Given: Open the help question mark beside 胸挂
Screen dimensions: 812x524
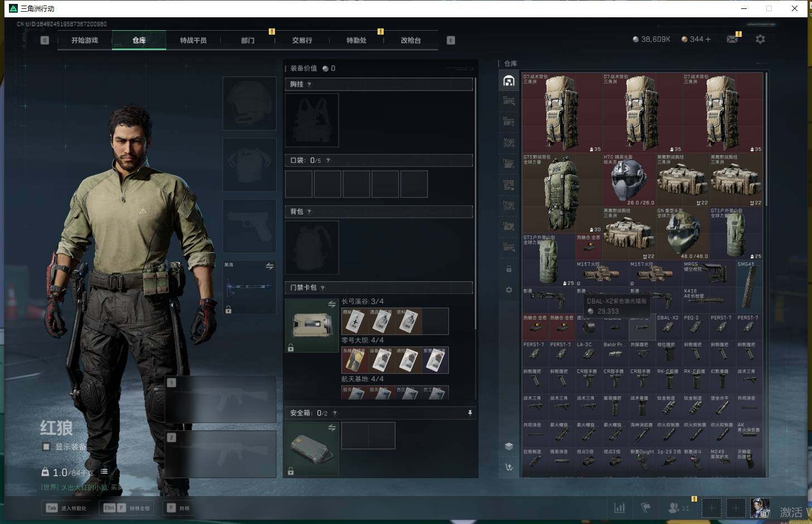Looking at the screenshot, I should (309, 84).
